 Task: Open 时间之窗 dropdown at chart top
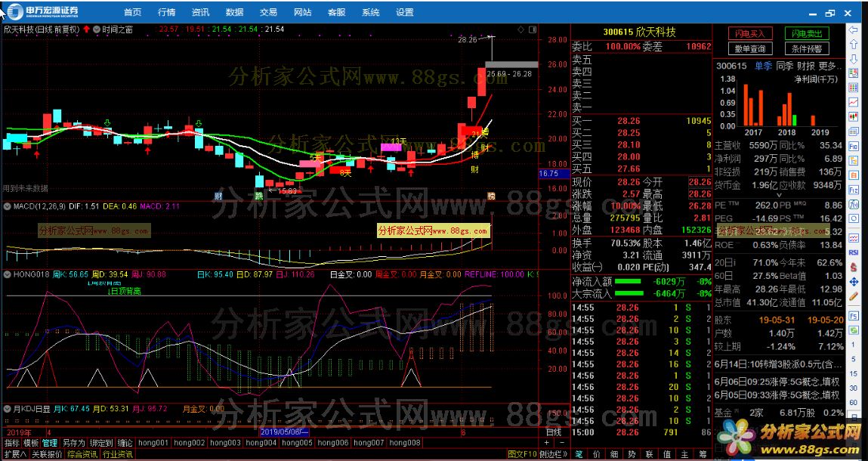coord(97,29)
